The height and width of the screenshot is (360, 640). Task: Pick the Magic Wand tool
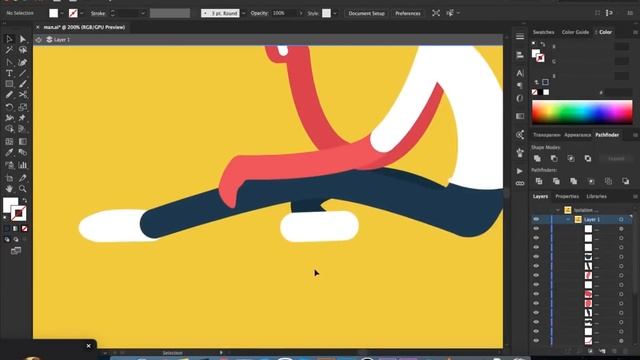click(9, 50)
